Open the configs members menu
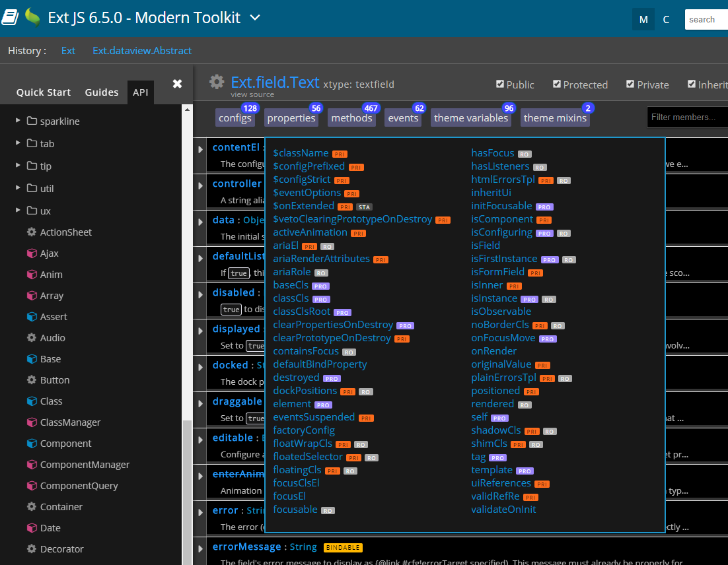The image size is (728, 565). pos(235,118)
